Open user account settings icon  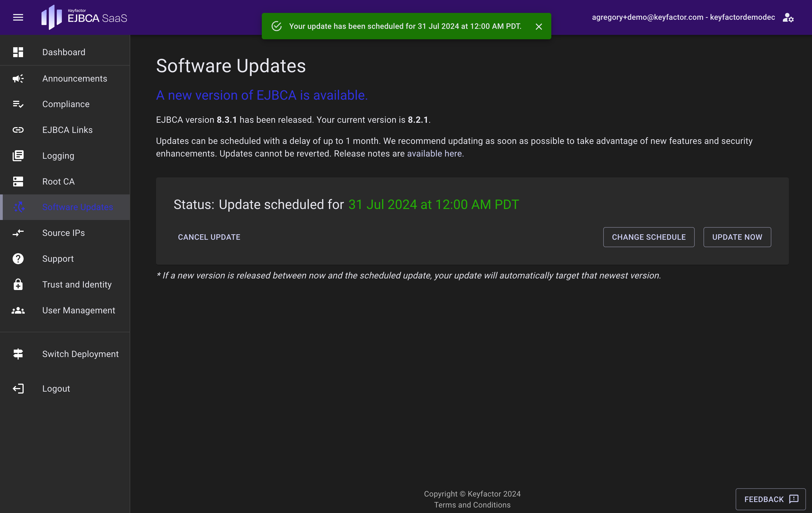click(x=788, y=17)
